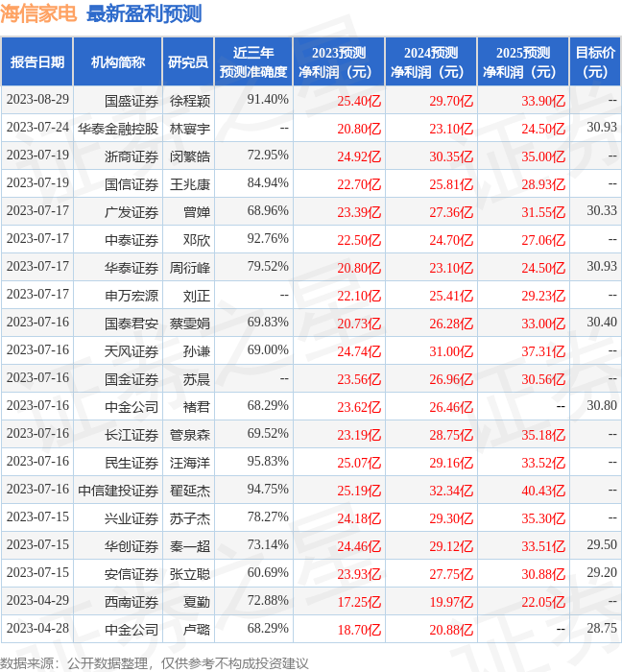
Task: Click researcher 苏晨
Action: coord(197,379)
